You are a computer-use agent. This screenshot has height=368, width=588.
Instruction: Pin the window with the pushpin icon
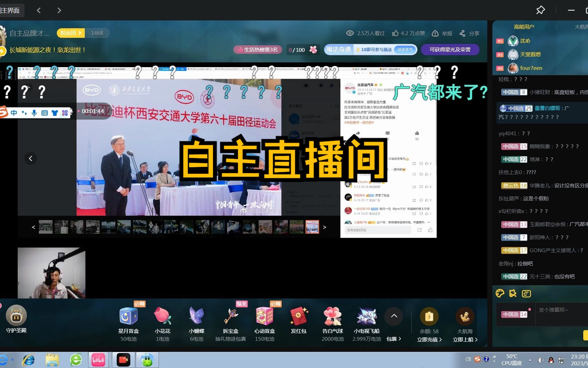(x=540, y=10)
